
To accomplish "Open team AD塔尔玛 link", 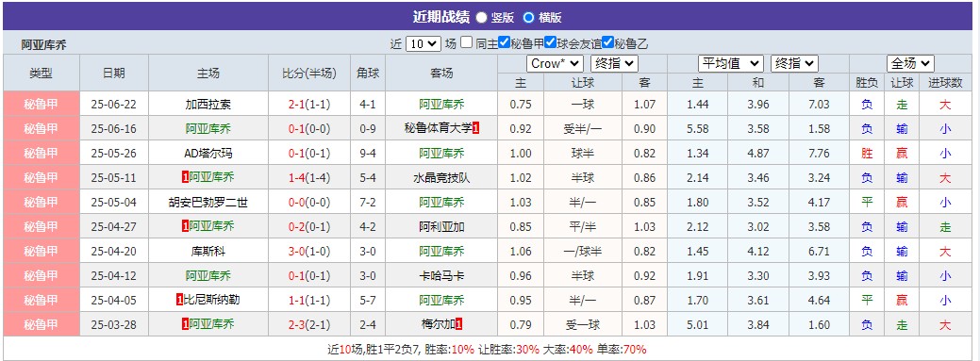I will pyautogui.click(x=208, y=153).
